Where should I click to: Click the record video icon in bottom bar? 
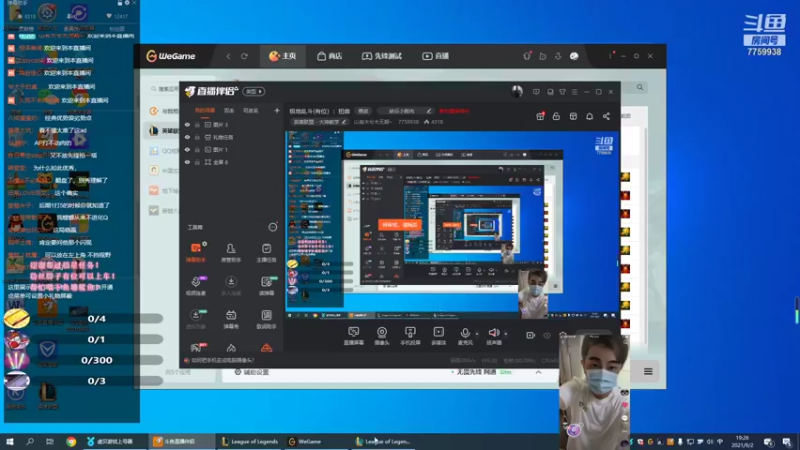(x=531, y=335)
